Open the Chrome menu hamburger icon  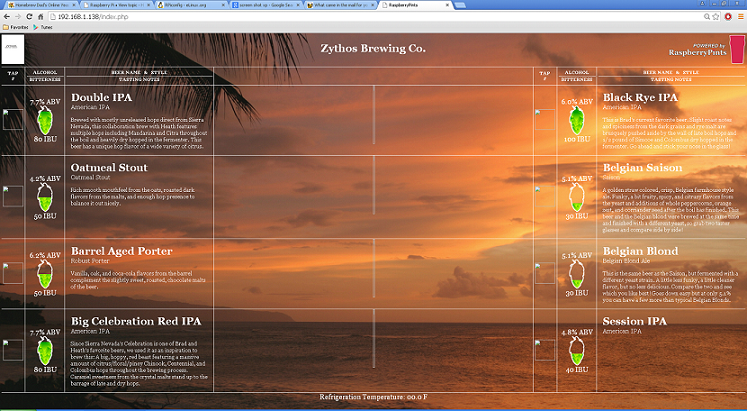coord(741,17)
